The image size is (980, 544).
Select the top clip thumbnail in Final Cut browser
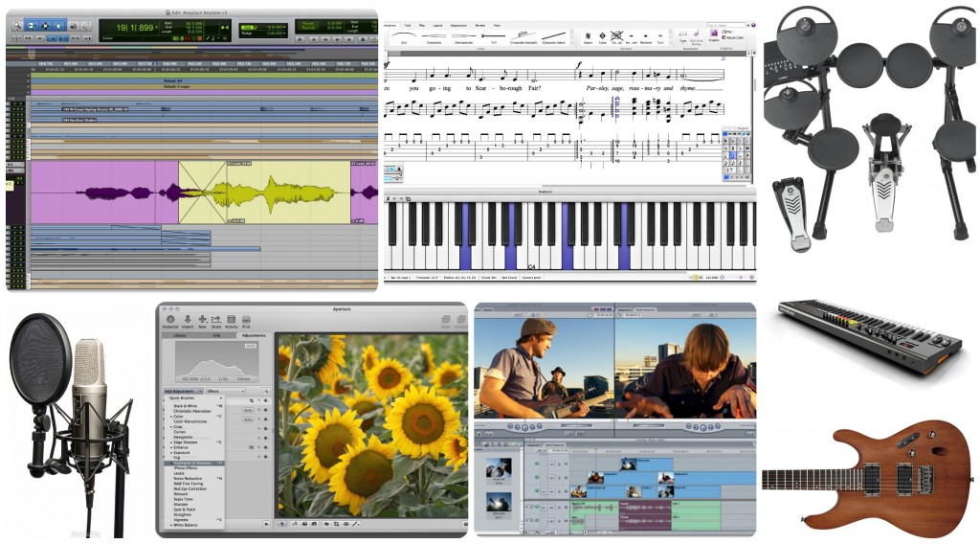tap(499, 467)
